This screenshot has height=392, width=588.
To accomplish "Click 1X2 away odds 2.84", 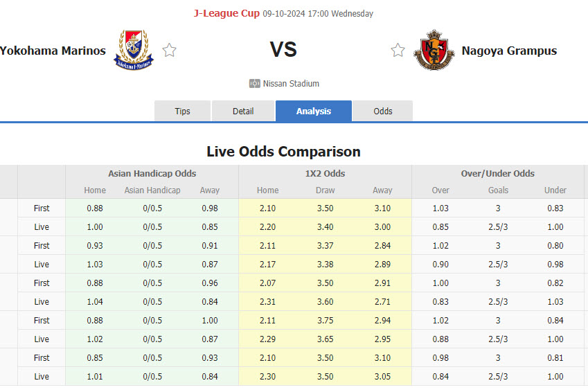I will point(382,246).
